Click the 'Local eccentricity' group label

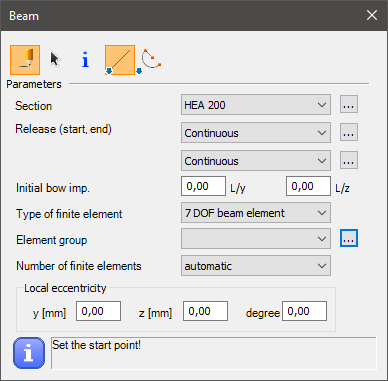[65, 288]
